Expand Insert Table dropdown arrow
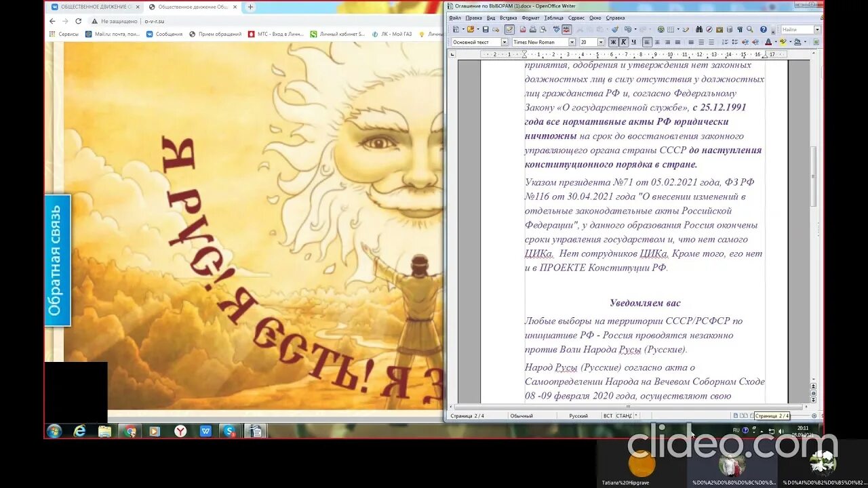The image size is (868, 488). tap(677, 29)
